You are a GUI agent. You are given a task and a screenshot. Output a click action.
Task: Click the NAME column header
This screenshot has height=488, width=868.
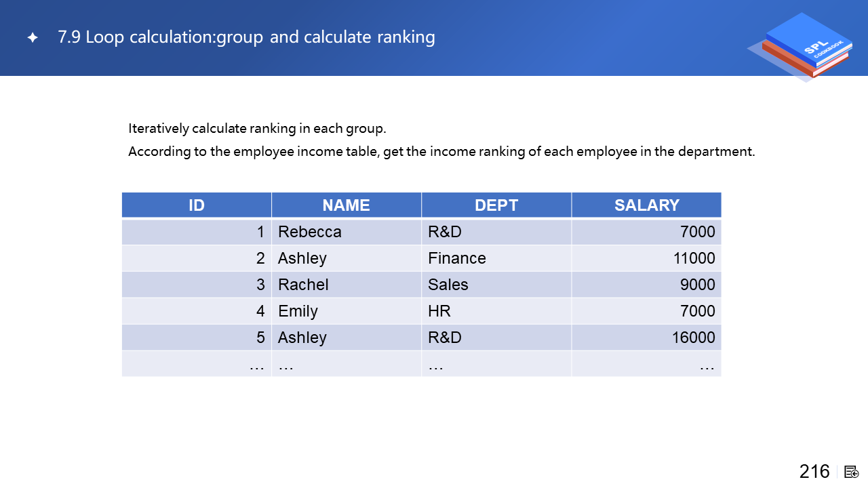[346, 205]
